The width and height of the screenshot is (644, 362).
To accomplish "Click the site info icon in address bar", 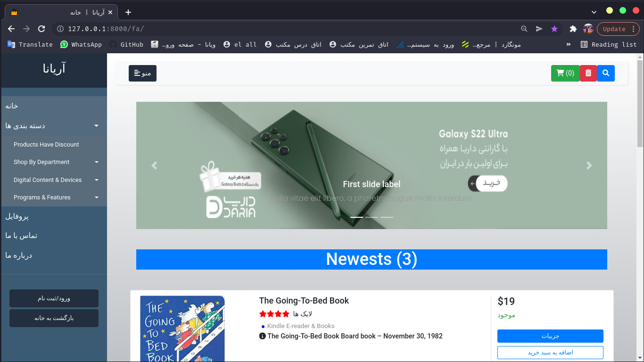I will (x=60, y=29).
